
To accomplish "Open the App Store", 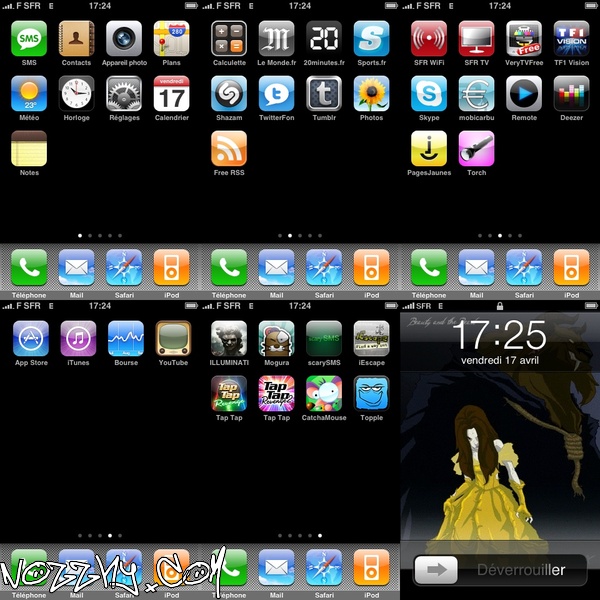I will [31, 339].
